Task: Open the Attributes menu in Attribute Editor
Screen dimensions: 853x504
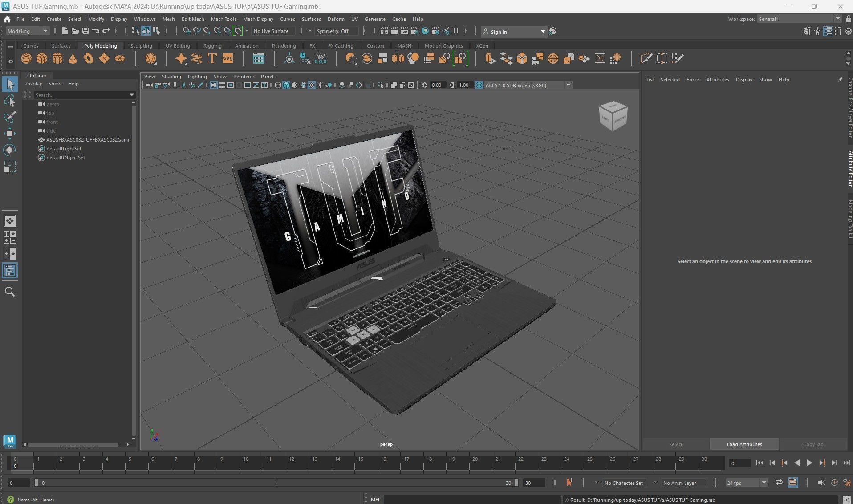Action: pyautogui.click(x=718, y=80)
